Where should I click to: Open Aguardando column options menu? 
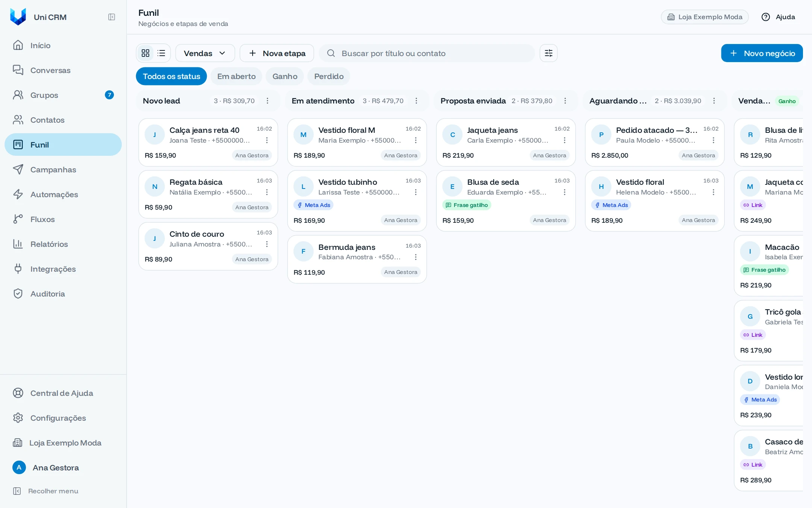pos(714,101)
